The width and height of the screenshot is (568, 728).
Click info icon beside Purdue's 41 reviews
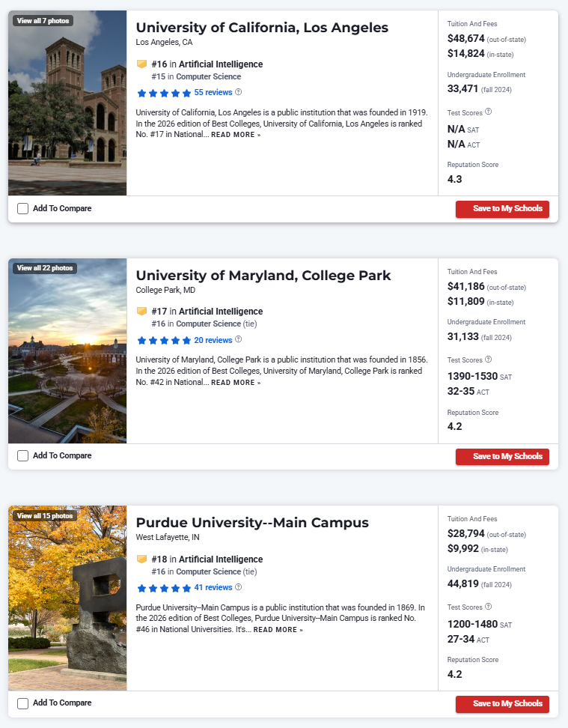click(x=239, y=587)
